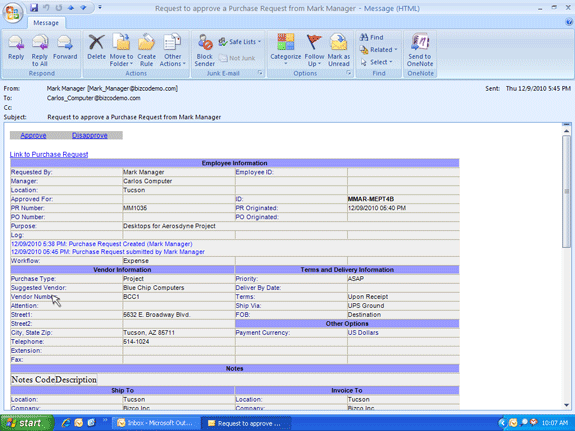Open the Windows Start button
This screenshot has width=575, height=431.
pos(27,423)
